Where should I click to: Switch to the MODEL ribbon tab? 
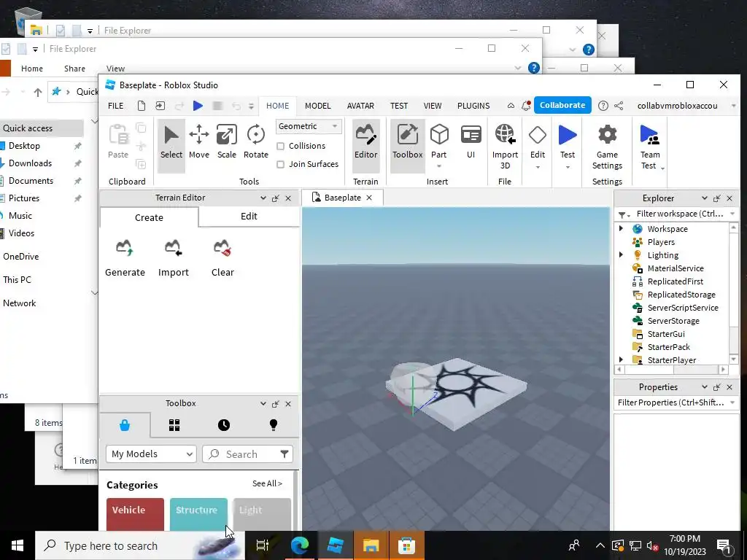pyautogui.click(x=318, y=106)
